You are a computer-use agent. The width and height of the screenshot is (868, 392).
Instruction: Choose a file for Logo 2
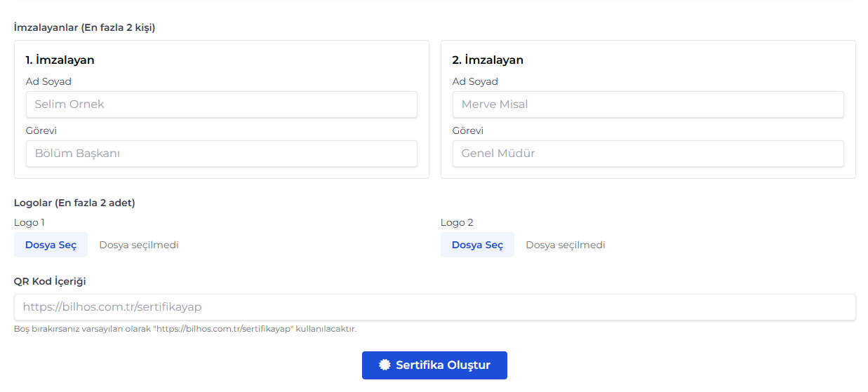477,245
